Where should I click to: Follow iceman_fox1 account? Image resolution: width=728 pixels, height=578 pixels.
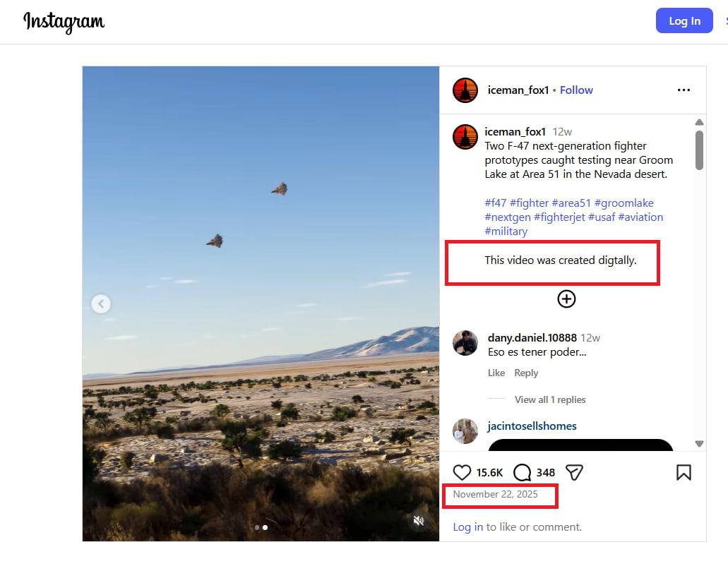coord(576,90)
